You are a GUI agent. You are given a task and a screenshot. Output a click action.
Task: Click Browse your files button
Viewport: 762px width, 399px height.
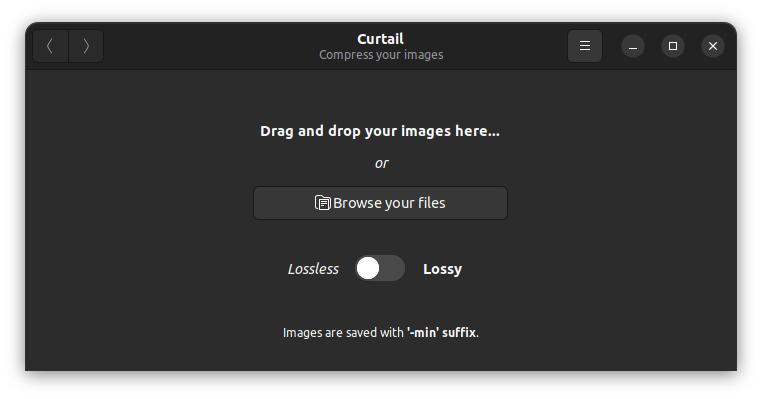380,203
